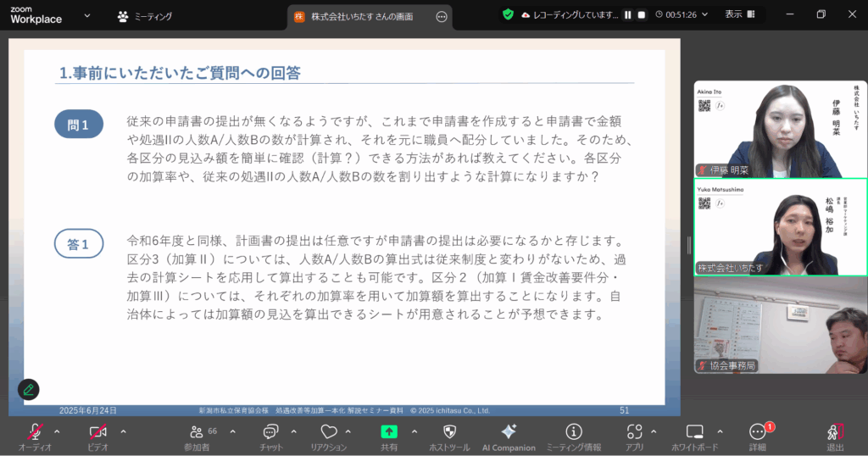Show ミーティング情報 meeting info
This screenshot has height=456, width=868.
tap(574, 432)
